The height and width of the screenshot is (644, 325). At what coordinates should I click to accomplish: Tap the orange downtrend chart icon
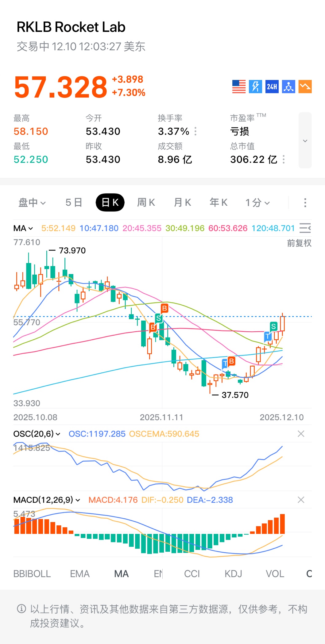[x=305, y=86]
